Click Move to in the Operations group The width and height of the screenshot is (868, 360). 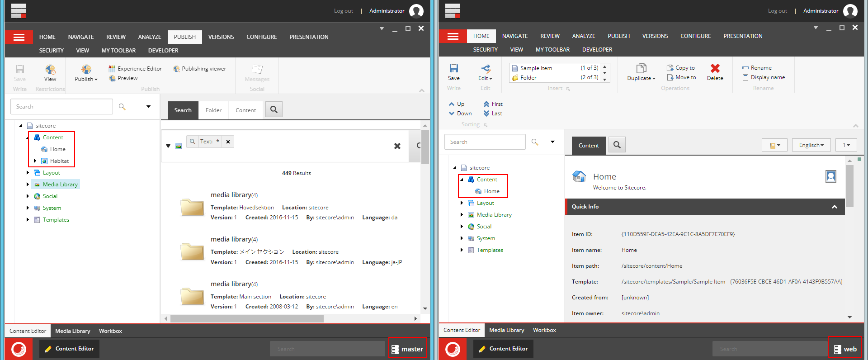click(681, 77)
